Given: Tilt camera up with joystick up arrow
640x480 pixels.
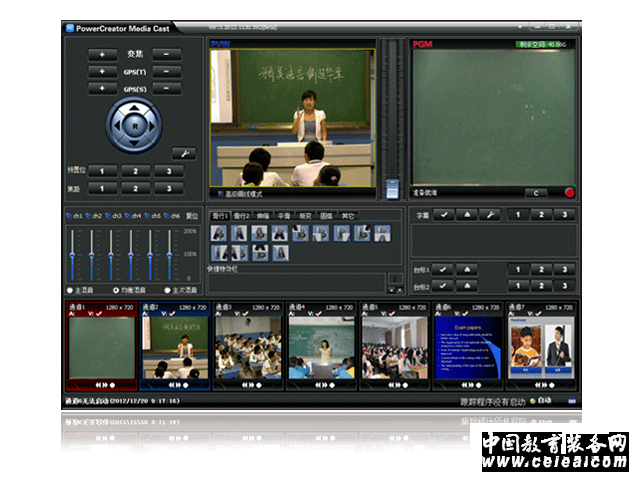Looking at the screenshot, I should 133,108.
